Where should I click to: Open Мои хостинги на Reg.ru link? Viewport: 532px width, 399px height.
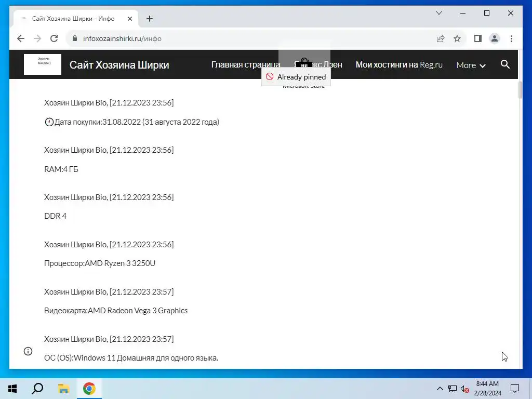point(399,64)
